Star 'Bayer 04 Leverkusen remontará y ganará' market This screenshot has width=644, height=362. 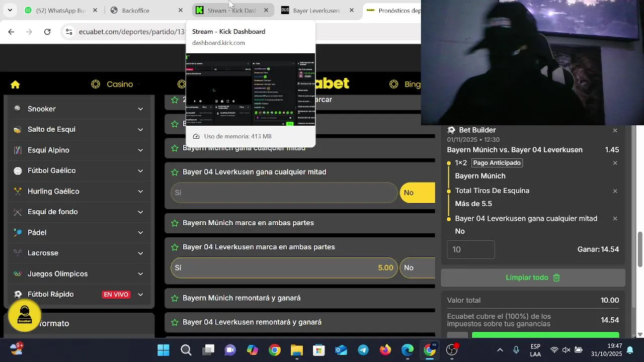click(x=175, y=322)
